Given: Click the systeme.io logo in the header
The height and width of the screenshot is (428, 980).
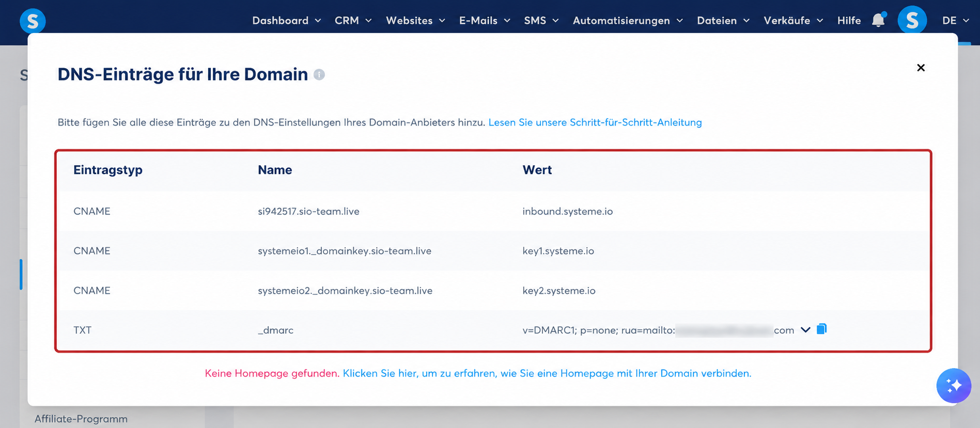Looking at the screenshot, I should pos(33,21).
